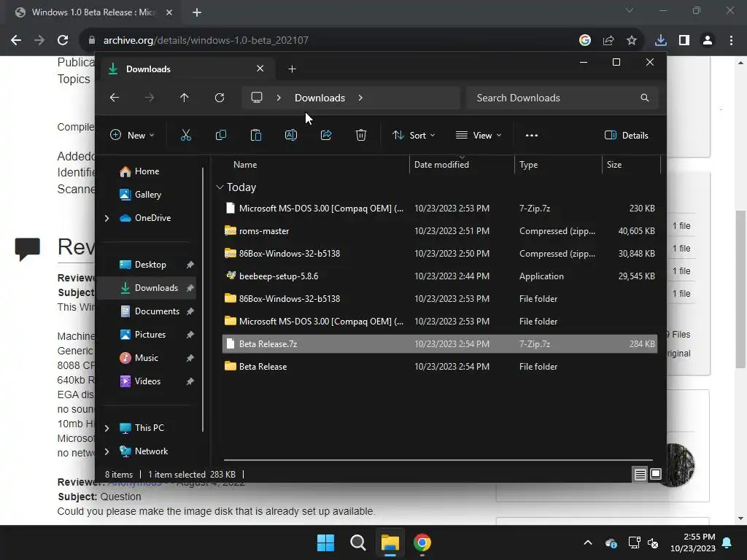
Task: Select the Windows 1.0 Beta Release Chrome tab
Action: [93, 12]
